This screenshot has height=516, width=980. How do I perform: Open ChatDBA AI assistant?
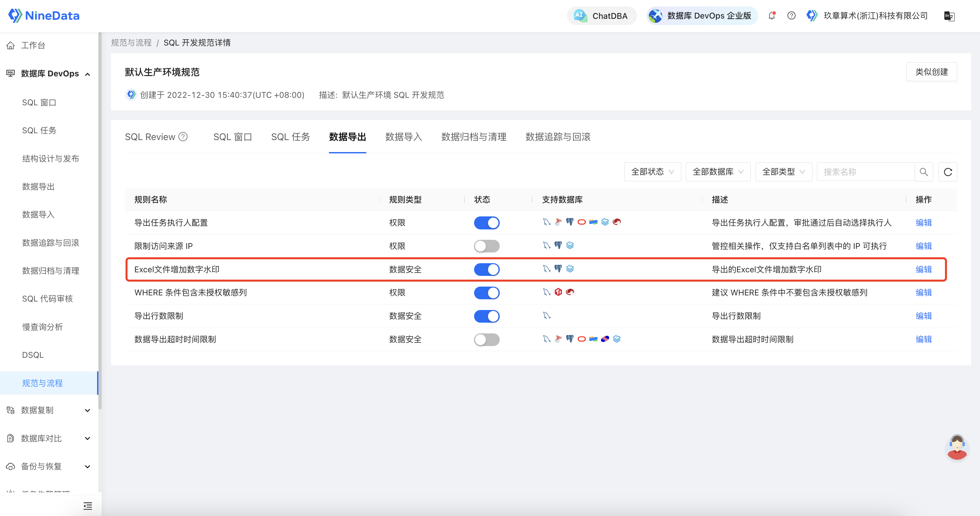click(601, 16)
